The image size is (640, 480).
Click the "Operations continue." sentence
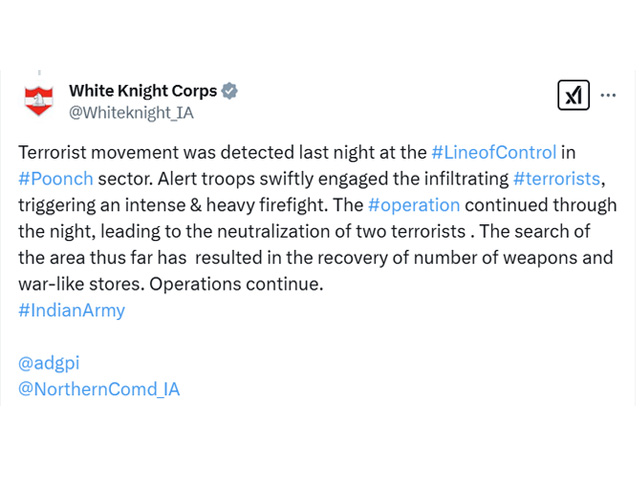[236, 284]
